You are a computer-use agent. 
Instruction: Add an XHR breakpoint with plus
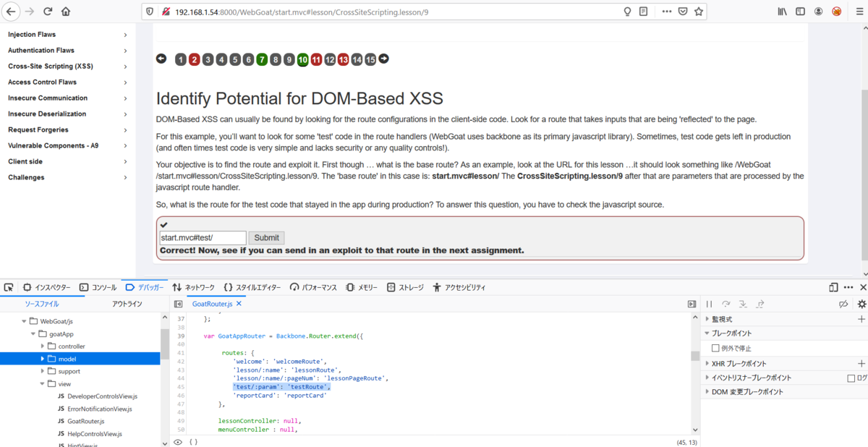[x=861, y=363]
